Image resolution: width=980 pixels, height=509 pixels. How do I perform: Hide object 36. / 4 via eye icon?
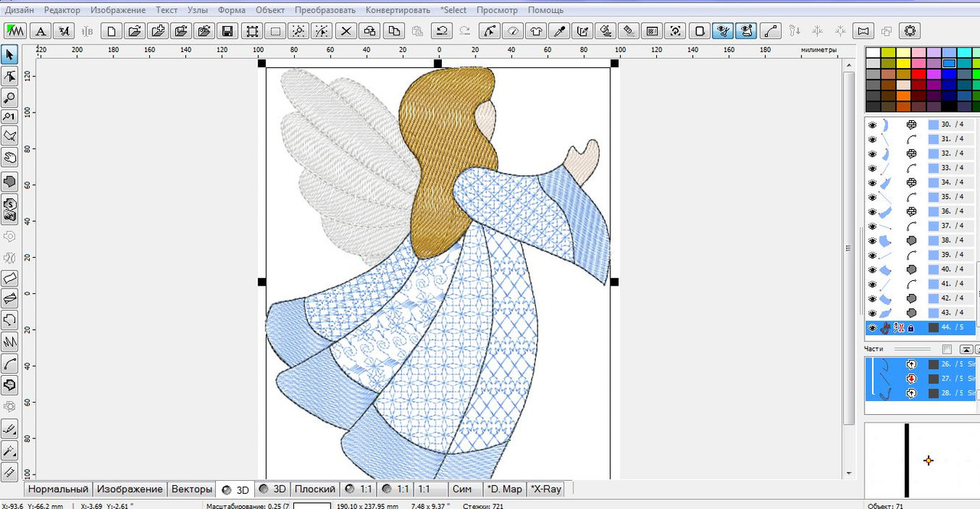click(872, 211)
